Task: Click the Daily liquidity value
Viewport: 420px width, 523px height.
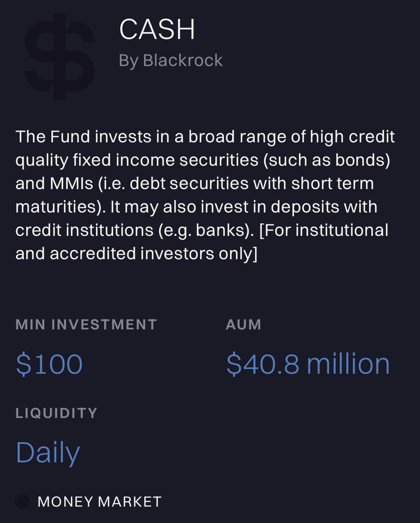Action: (48, 452)
